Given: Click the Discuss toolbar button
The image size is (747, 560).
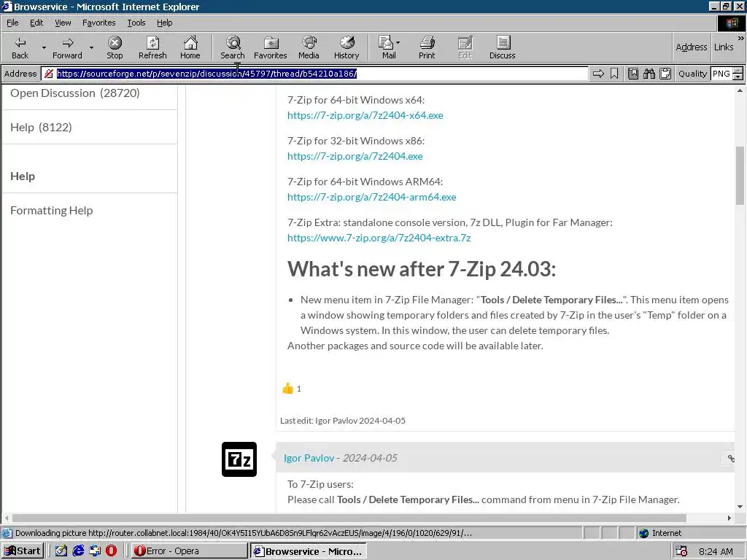Looking at the screenshot, I should coord(502,47).
